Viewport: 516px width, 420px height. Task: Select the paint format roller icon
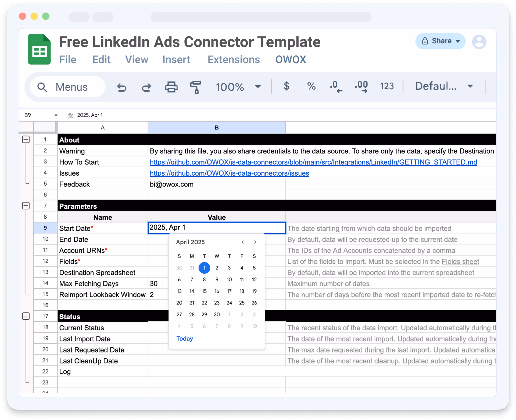pos(195,87)
